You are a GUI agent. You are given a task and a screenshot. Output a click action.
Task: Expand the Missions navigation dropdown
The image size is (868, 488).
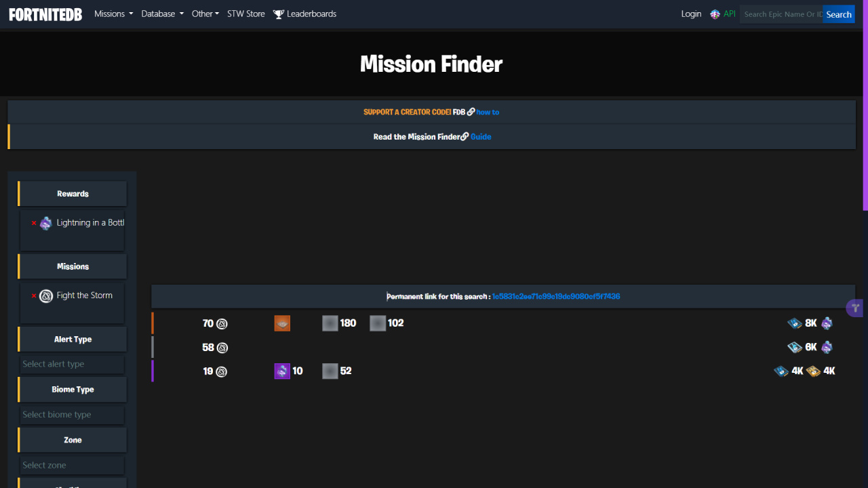113,14
